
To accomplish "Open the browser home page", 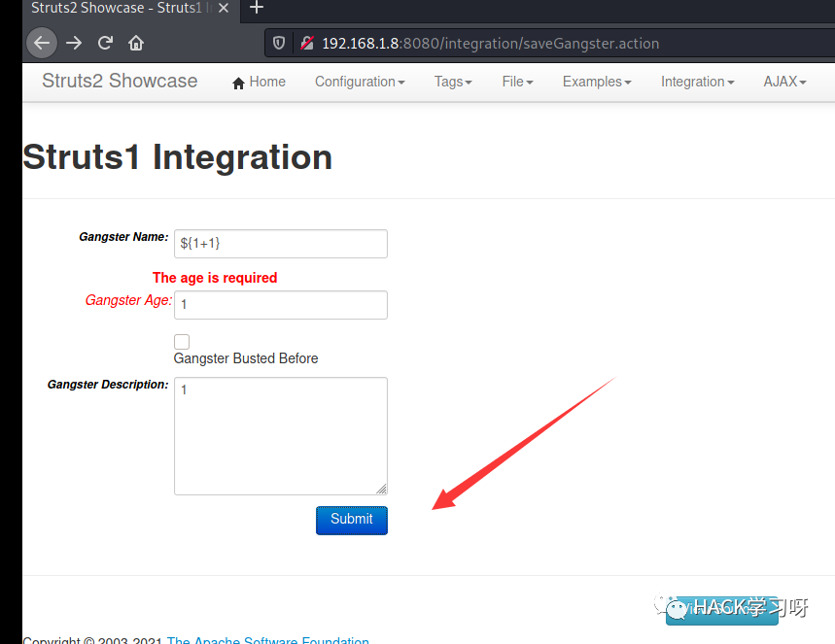I will [x=136, y=43].
